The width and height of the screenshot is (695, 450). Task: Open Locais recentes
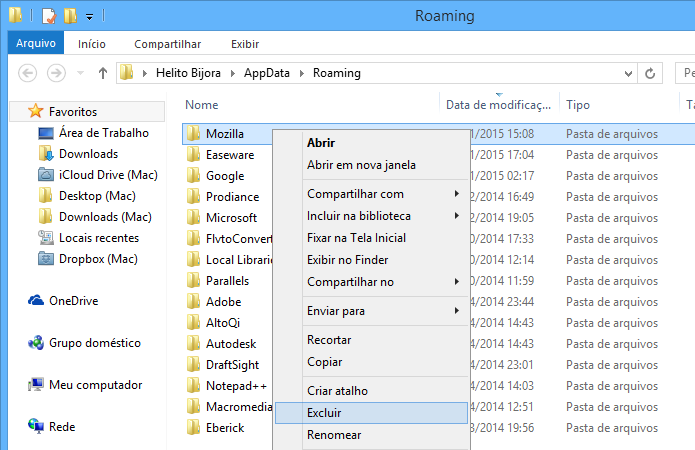click(99, 238)
